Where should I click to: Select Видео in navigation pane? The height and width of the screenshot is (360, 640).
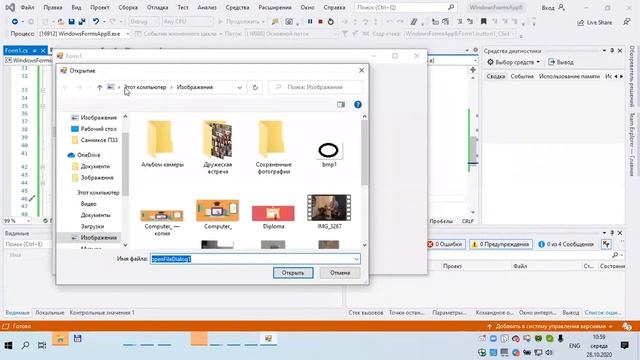point(89,204)
